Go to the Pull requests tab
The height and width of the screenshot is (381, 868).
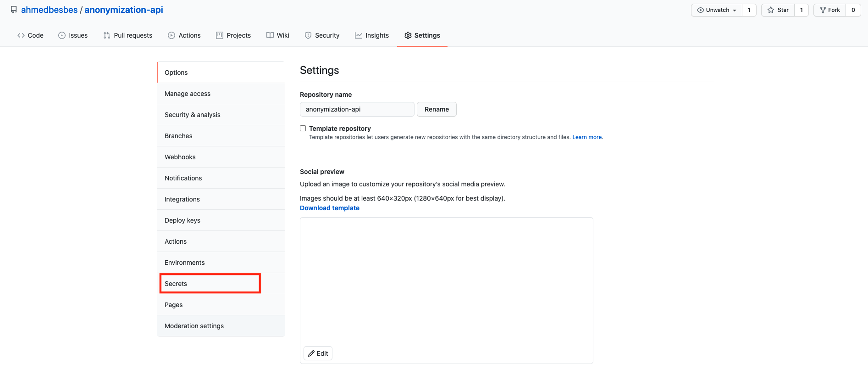tap(128, 35)
